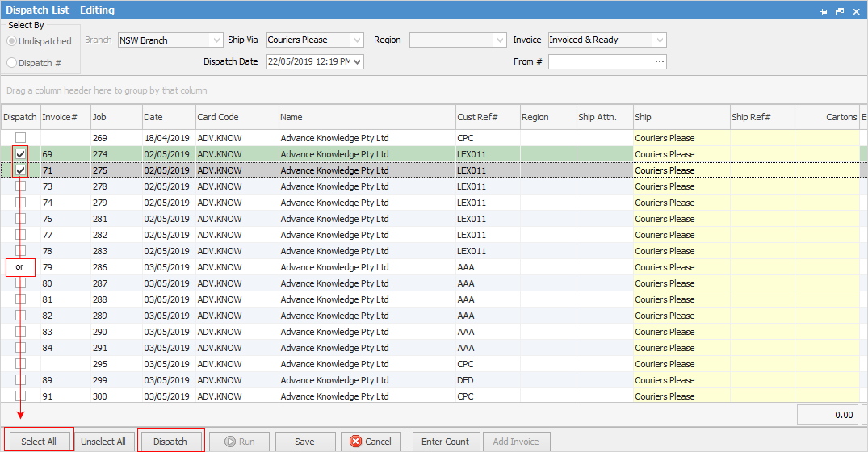Select the Dispatch # radio button
Screen dimensions: 868x452
[12, 62]
